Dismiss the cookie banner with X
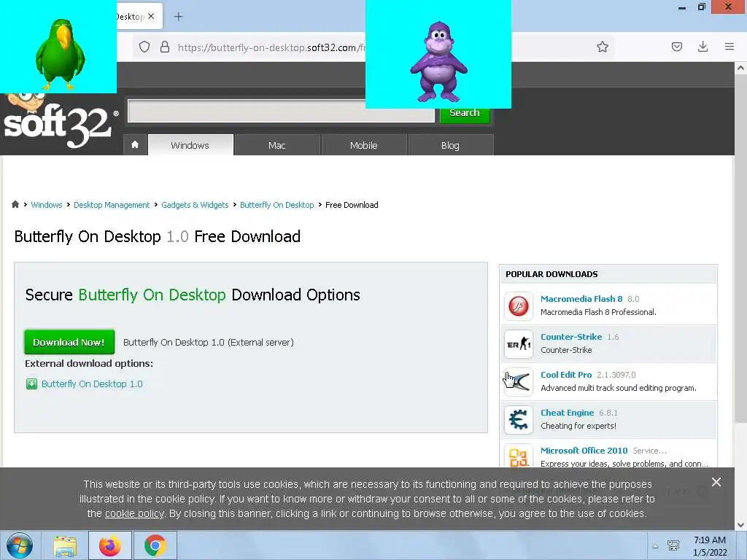This screenshot has width=747, height=560. (716, 482)
